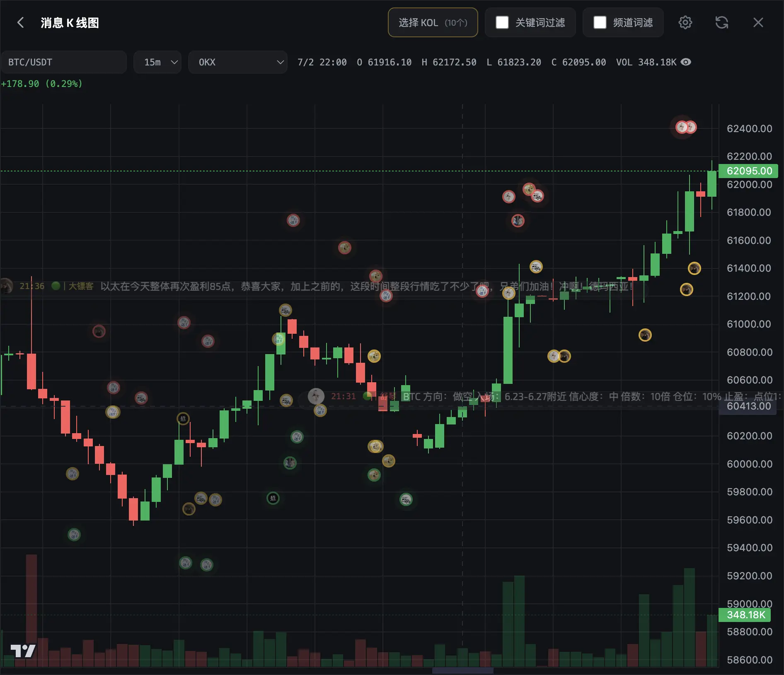Screen dimensions: 784x675
Task: Click the 大镖客 avatar at chart's left edge
Action: [5, 286]
